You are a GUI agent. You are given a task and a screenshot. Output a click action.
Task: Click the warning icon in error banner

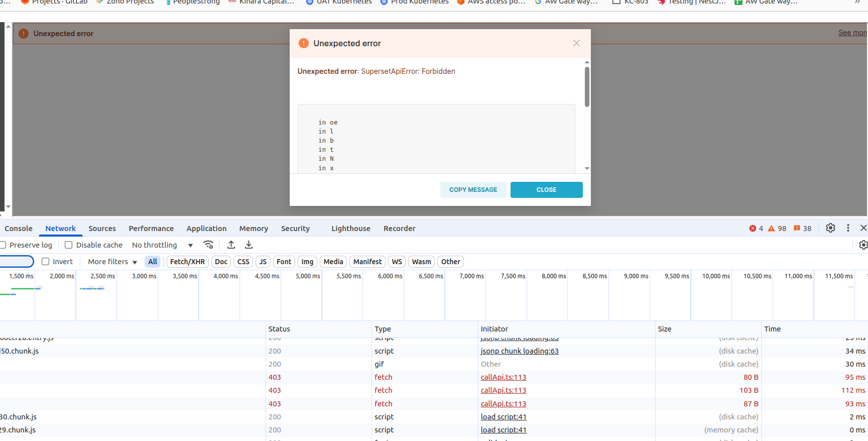24,34
